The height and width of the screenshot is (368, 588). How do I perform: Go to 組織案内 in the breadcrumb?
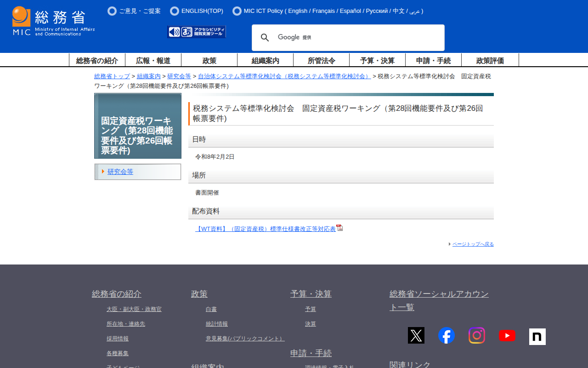click(x=149, y=76)
